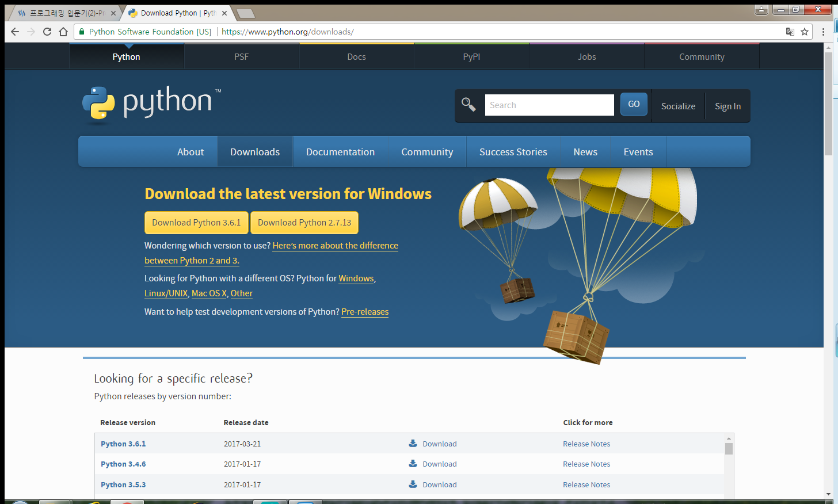The width and height of the screenshot is (838, 504).
Task: Open the News menu item
Action: pos(585,152)
